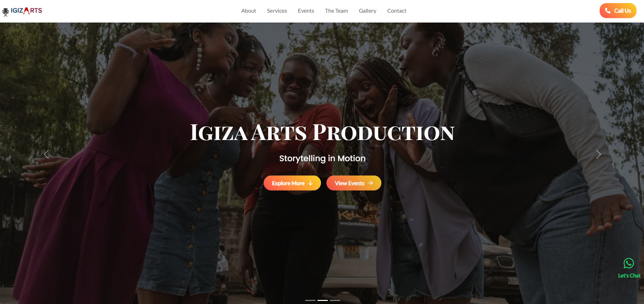The image size is (644, 304).
Task: Select first carousel slide indicator
Action: click(x=310, y=300)
